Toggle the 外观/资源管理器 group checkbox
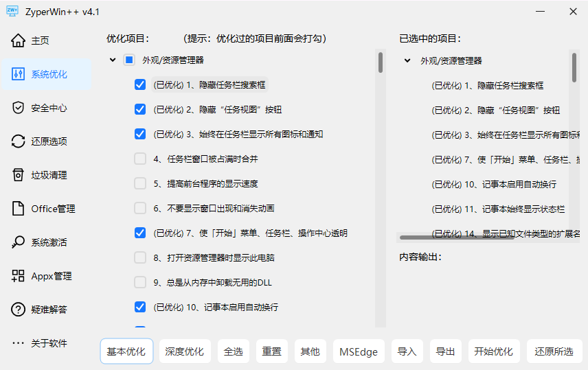 tap(129, 60)
